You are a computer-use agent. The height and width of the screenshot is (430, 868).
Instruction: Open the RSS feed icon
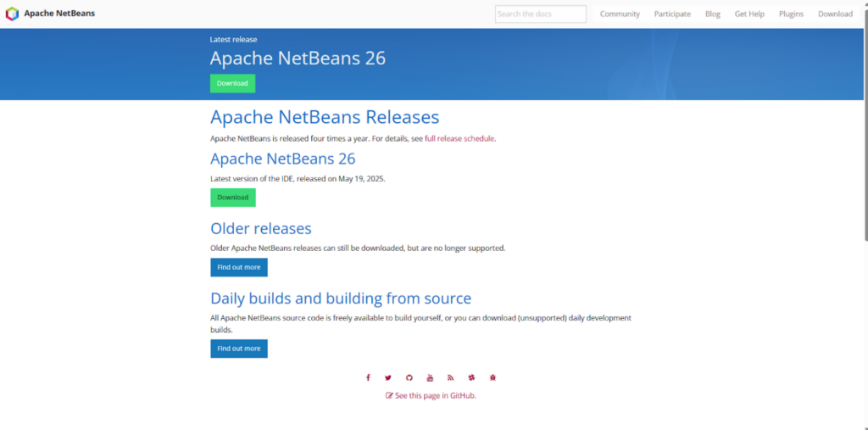451,378
